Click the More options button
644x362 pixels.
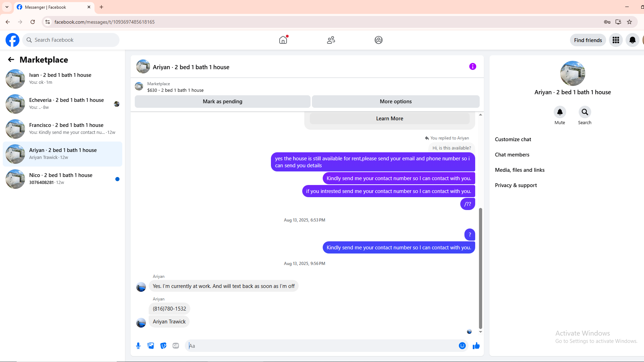tap(396, 102)
